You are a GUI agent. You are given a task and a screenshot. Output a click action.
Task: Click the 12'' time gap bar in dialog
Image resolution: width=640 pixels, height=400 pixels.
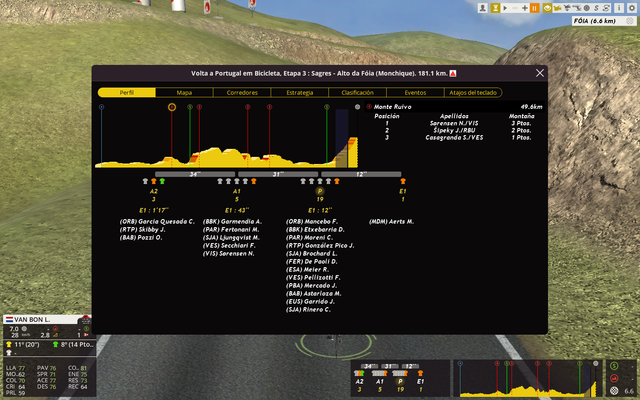[361, 174]
